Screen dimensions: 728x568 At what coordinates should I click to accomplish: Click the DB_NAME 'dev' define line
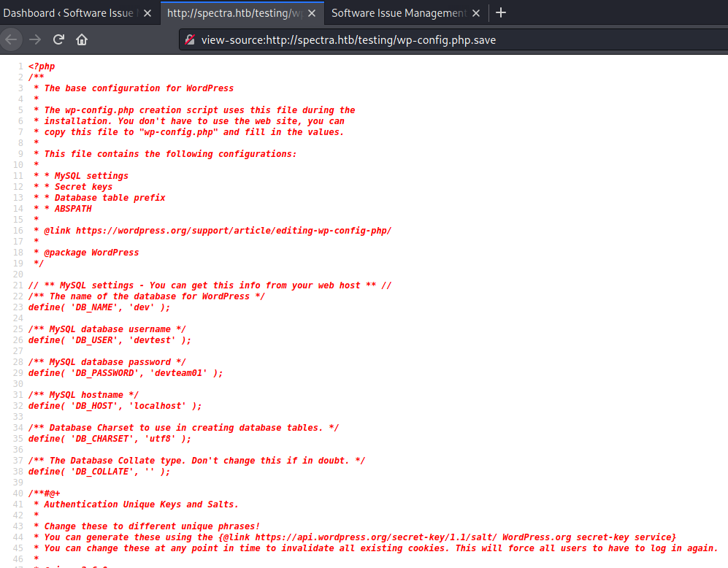(x=99, y=307)
